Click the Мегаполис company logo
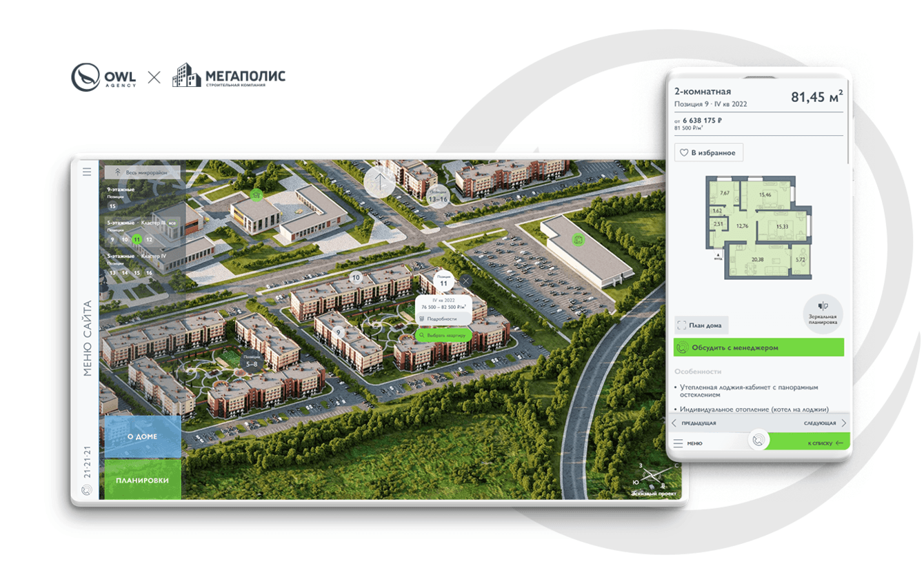The height and width of the screenshot is (584, 924). click(229, 76)
